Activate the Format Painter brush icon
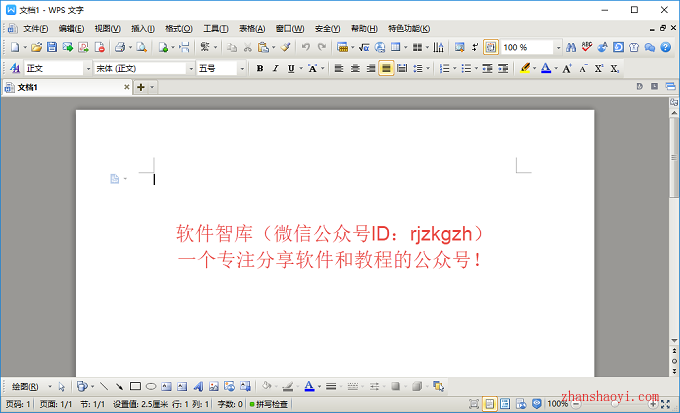This screenshot has width=680, height=413. pos(285,47)
